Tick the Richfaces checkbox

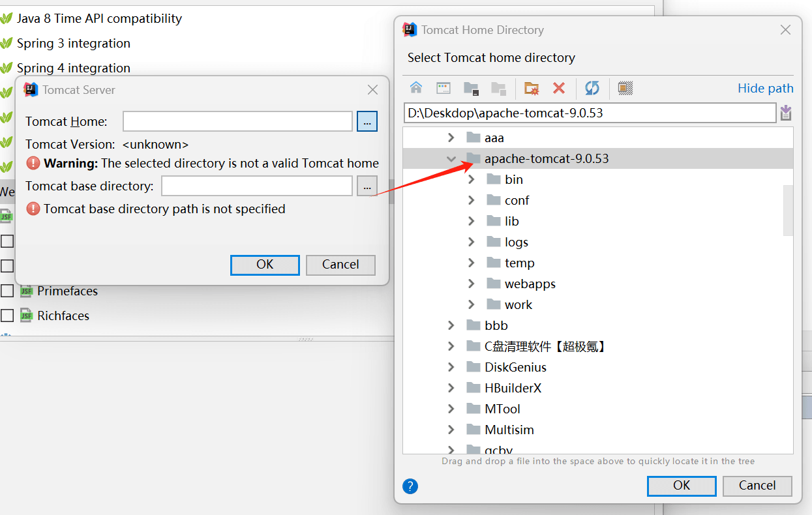[x=7, y=316]
